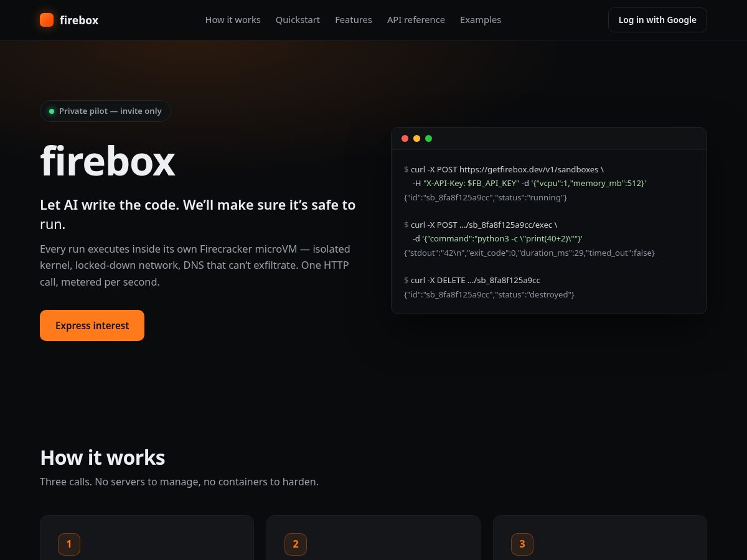Click the green dot in terminal header
The width and height of the screenshot is (747, 560).
click(x=429, y=138)
